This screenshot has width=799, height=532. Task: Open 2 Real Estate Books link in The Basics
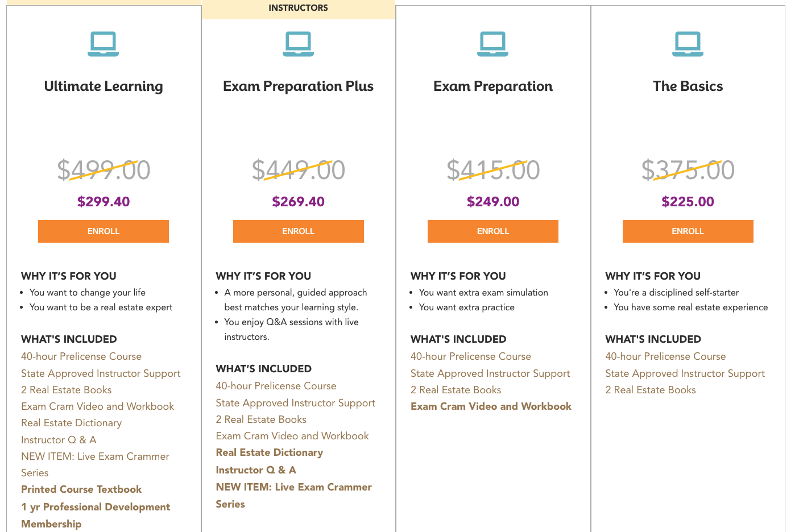click(x=651, y=390)
